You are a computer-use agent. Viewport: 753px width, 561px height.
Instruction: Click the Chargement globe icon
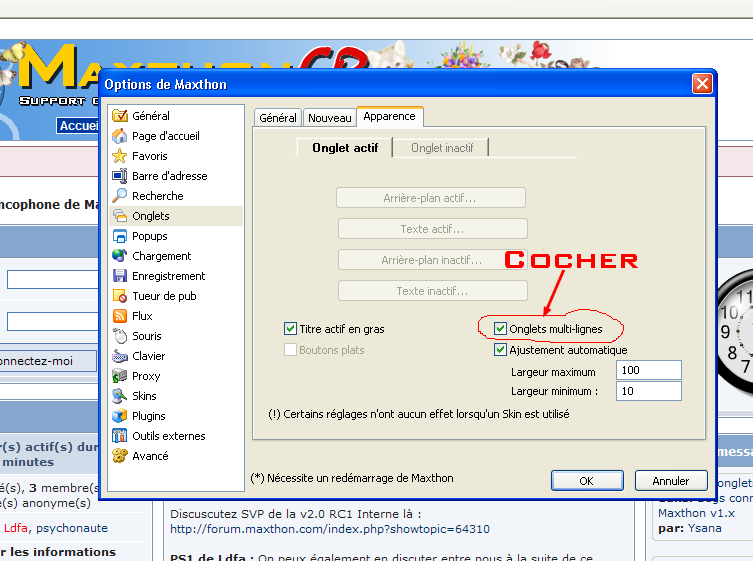click(x=120, y=256)
